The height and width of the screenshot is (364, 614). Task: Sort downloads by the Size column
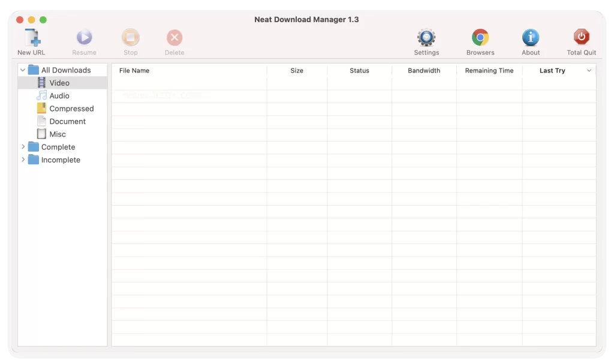[296, 70]
